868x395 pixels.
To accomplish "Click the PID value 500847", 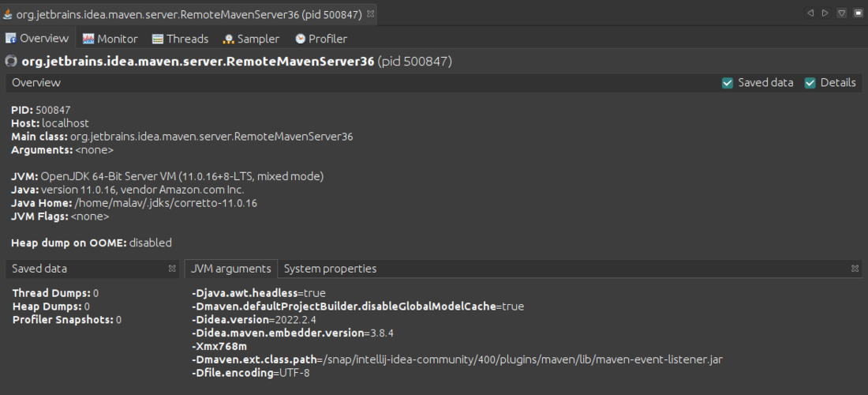I will pos(53,110).
